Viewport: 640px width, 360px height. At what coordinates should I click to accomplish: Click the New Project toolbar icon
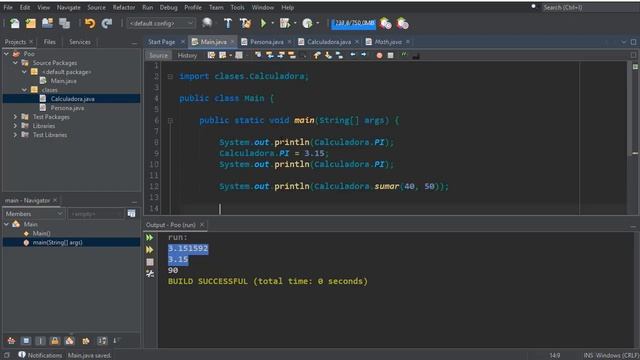[x=31, y=23]
